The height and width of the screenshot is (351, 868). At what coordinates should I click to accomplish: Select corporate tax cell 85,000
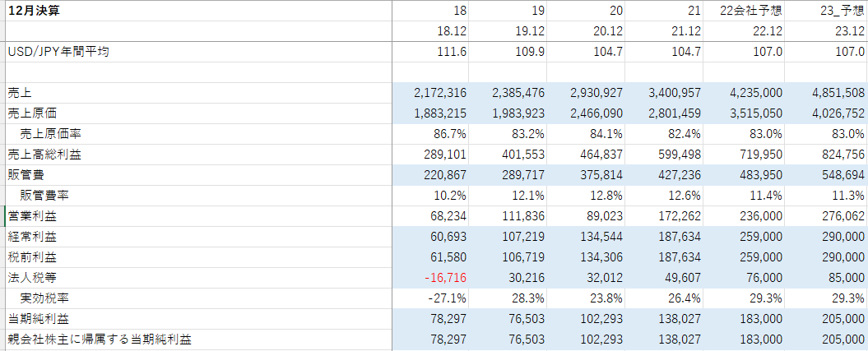[825, 278]
